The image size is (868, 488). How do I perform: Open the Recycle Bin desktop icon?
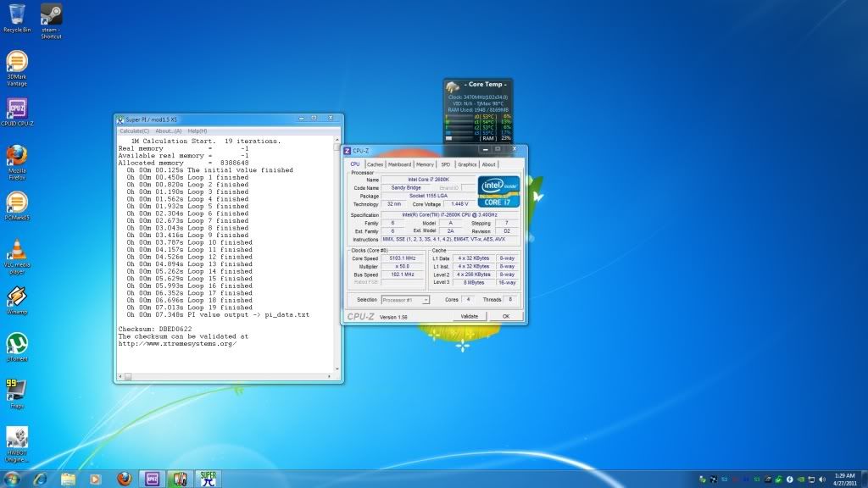tap(17, 19)
